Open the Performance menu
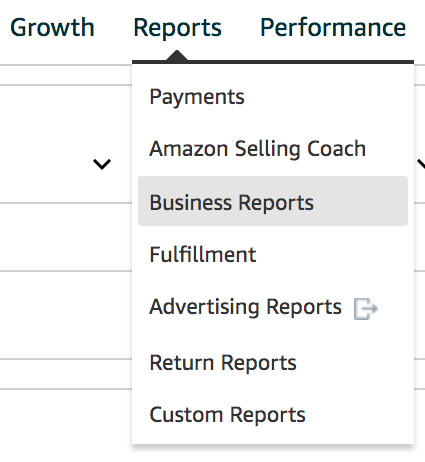425x462 pixels. coord(333,27)
